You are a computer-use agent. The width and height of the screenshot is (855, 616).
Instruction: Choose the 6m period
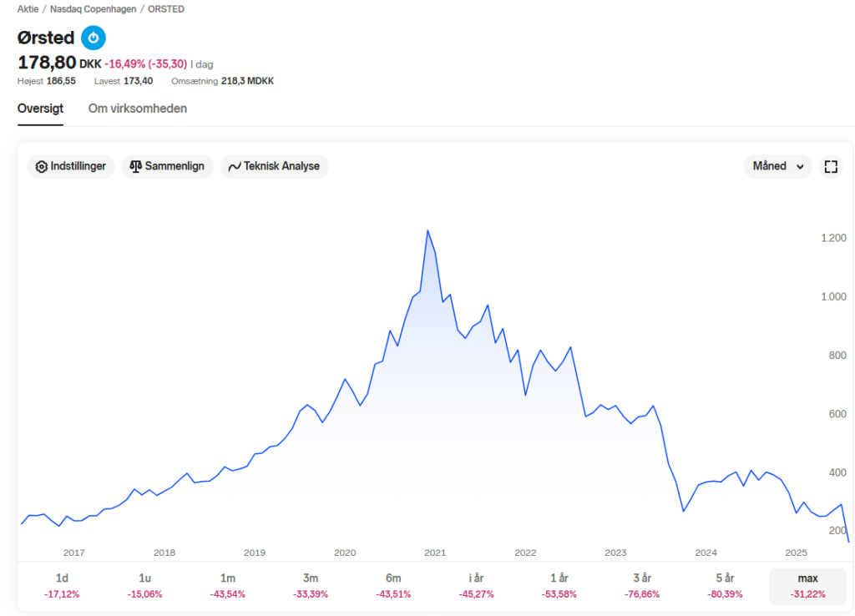click(393, 585)
